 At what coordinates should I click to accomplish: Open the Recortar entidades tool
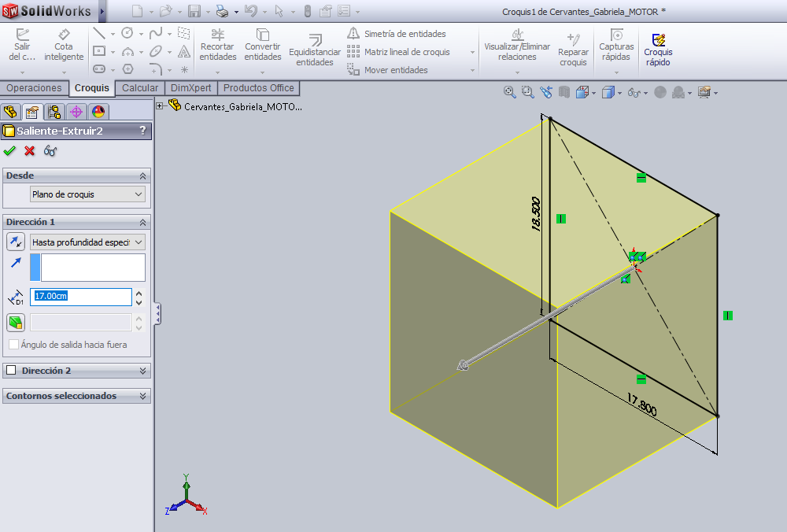218,48
